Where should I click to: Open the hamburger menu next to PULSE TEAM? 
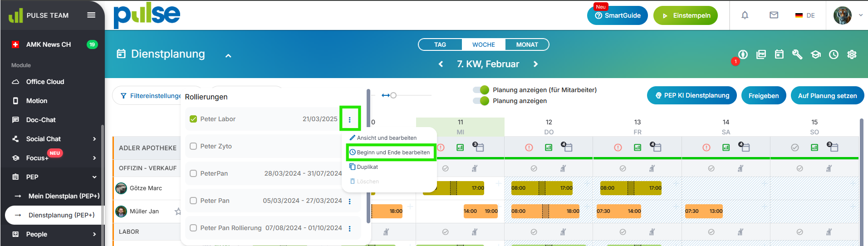[91, 15]
